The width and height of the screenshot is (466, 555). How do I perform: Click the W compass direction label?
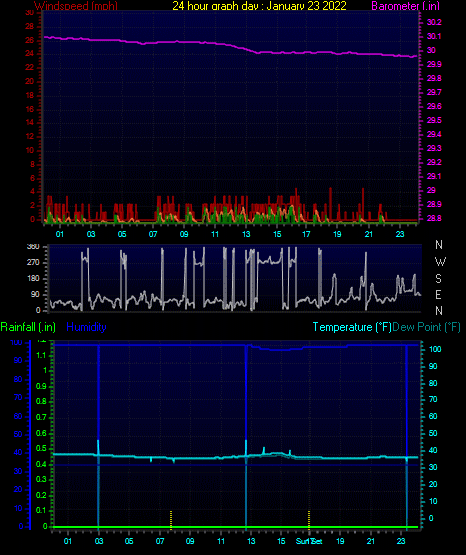point(440,262)
